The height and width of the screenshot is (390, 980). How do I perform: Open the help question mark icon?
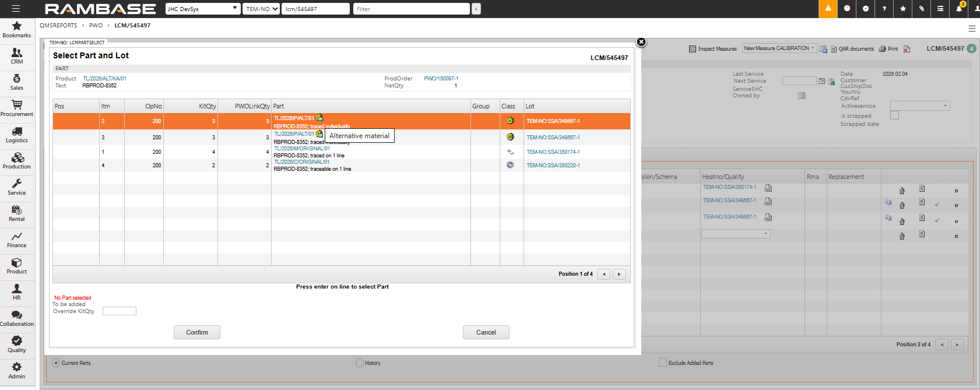click(x=884, y=9)
